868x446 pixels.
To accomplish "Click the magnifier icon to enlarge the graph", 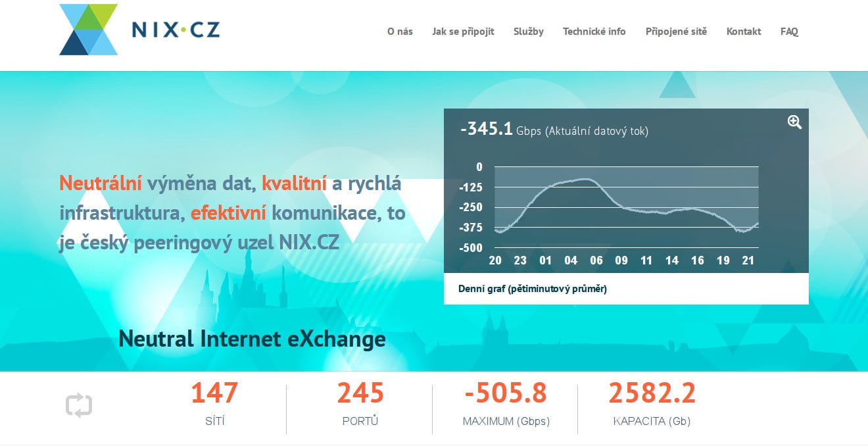I will [x=793, y=122].
